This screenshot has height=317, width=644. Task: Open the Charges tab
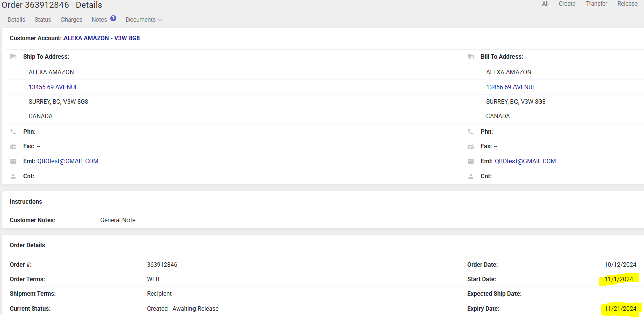coord(71,20)
